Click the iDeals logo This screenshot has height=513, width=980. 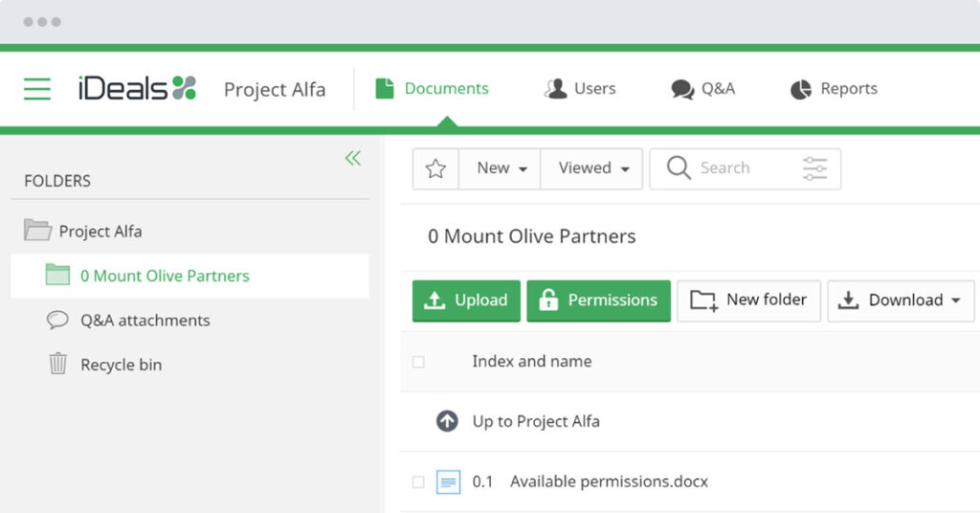[137, 89]
